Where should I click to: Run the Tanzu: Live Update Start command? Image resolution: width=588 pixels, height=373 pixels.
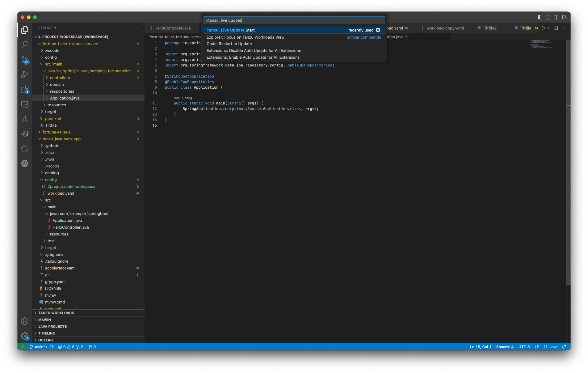click(230, 30)
